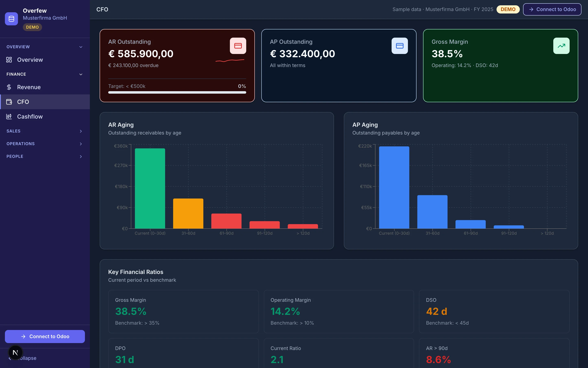Click the 'Benchmark: > 35%' text

[137, 323]
